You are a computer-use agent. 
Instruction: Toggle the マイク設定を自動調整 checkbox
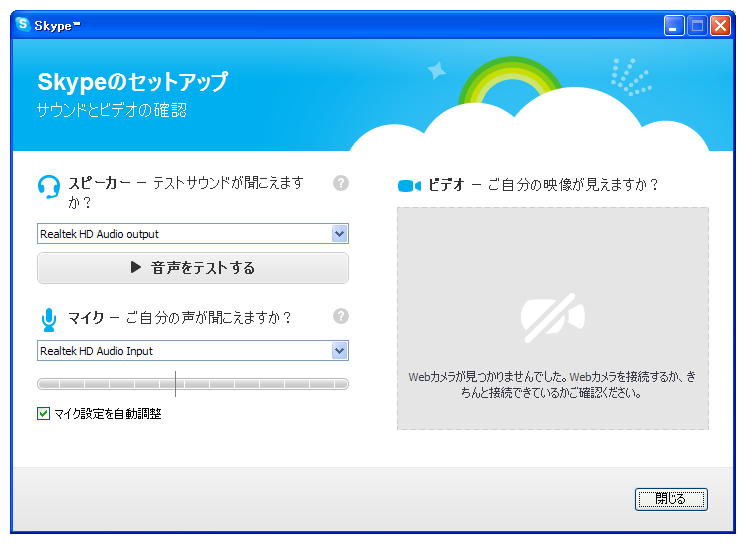click(x=43, y=413)
